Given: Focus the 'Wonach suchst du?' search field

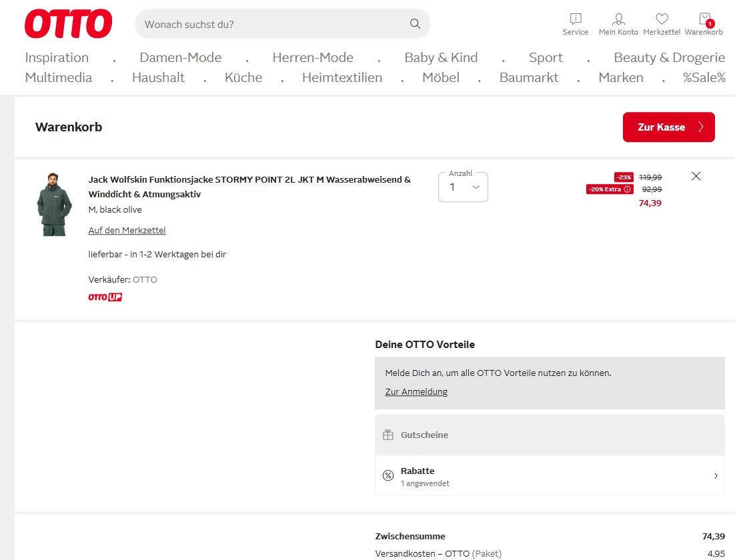Looking at the screenshot, I should point(273,24).
